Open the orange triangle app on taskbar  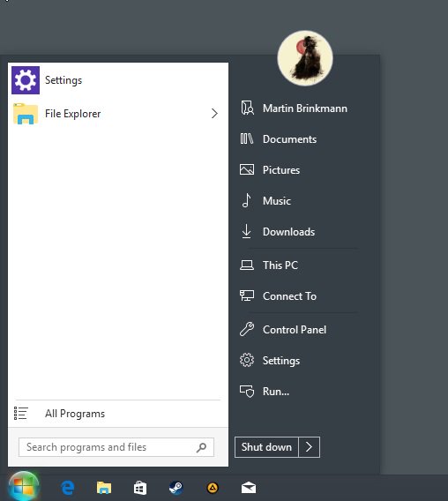[x=213, y=488]
